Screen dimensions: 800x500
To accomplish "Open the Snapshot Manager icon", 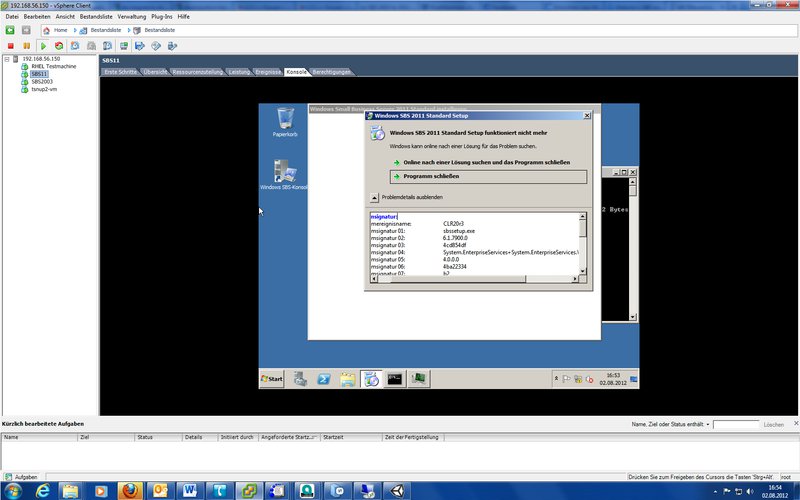I will click(x=107, y=46).
